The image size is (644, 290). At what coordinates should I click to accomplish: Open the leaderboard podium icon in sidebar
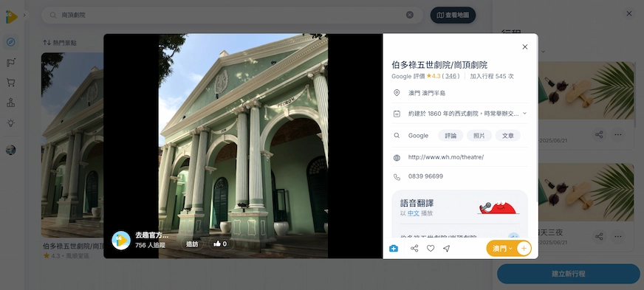point(10,103)
